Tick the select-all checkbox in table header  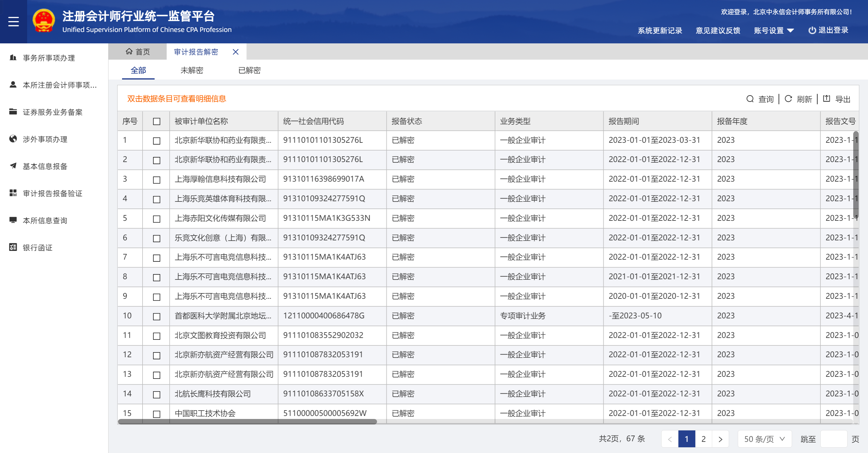pyautogui.click(x=156, y=121)
